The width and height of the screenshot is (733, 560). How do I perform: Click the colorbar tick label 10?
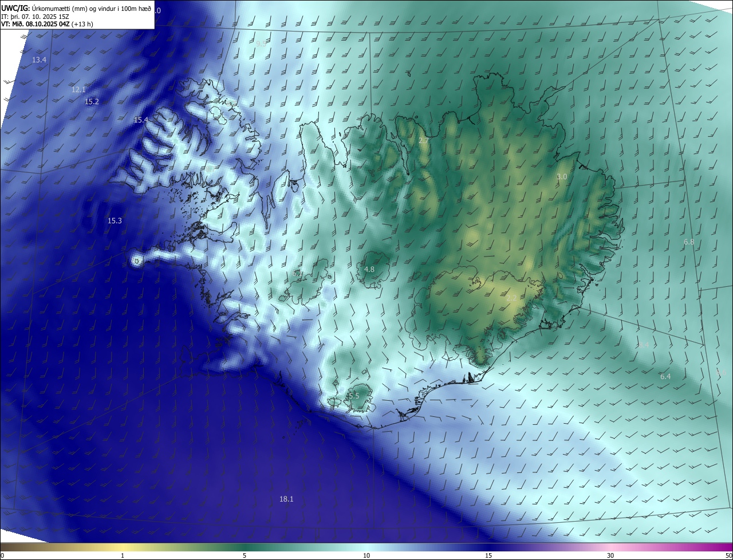pos(366,555)
